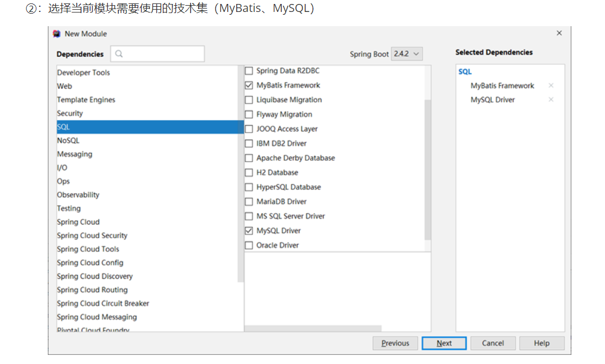Remove MyBatis Framework from Selected Dependencies
This screenshot has width=605, height=364.
click(551, 86)
